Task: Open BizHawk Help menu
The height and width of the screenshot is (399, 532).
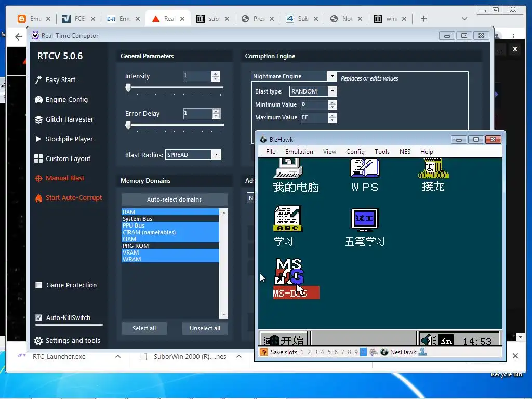Action: [x=427, y=152]
